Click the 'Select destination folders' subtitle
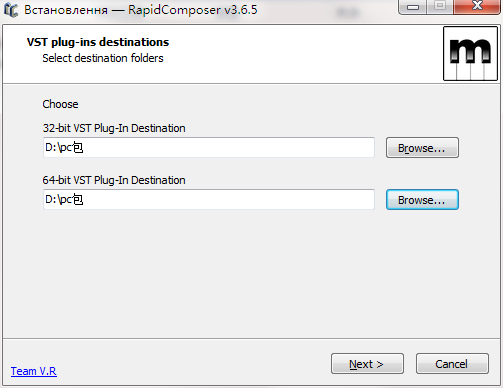 pyautogui.click(x=103, y=58)
